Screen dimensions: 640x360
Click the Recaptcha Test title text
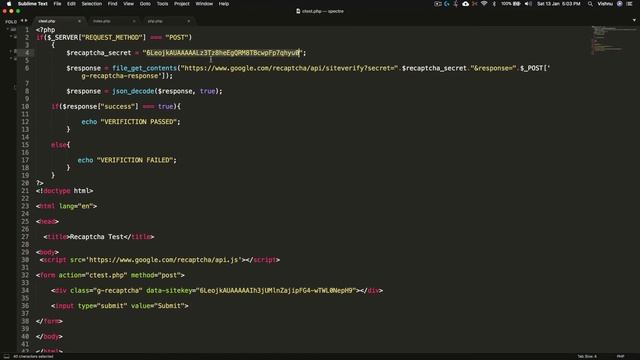coord(96,237)
